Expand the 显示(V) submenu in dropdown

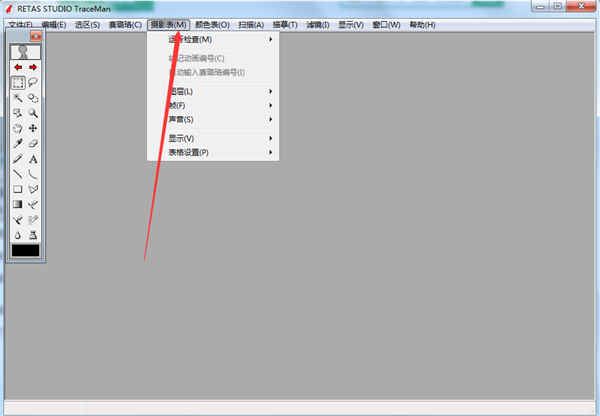(x=213, y=138)
